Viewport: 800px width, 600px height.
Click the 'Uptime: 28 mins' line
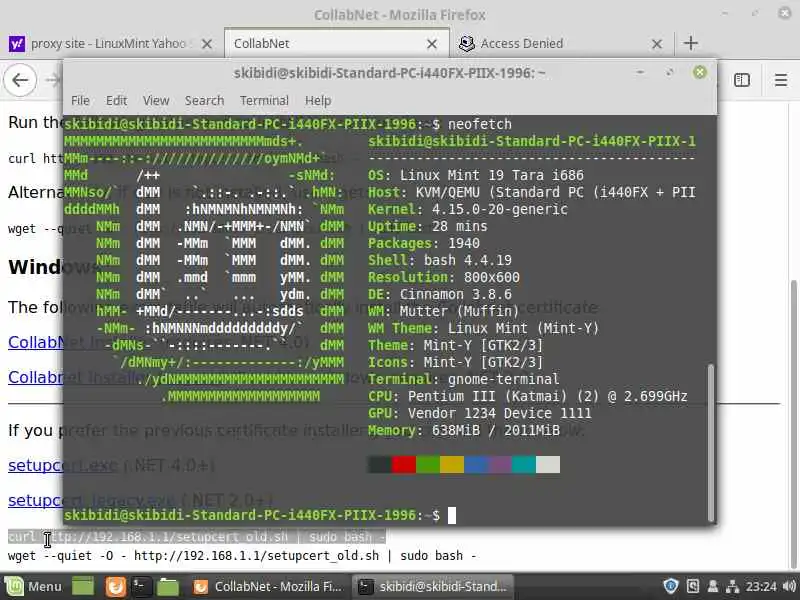pos(428,226)
